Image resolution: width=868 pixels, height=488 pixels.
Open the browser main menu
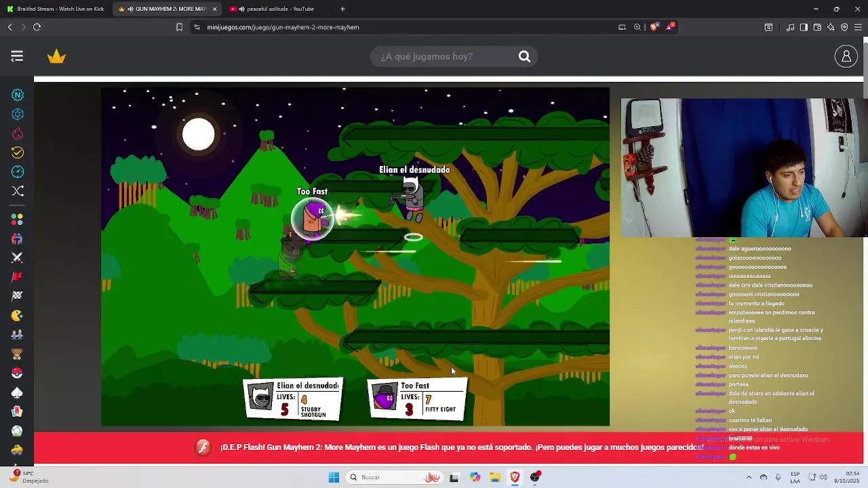pos(858,27)
